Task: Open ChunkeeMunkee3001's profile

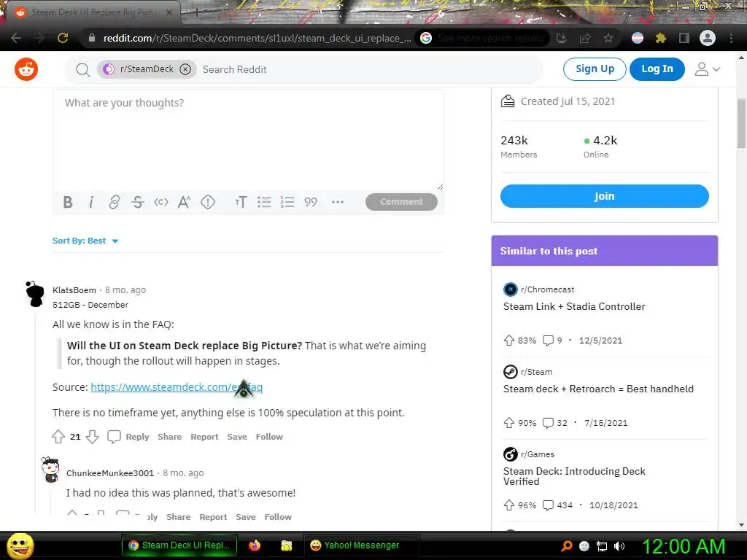Action: (x=110, y=472)
